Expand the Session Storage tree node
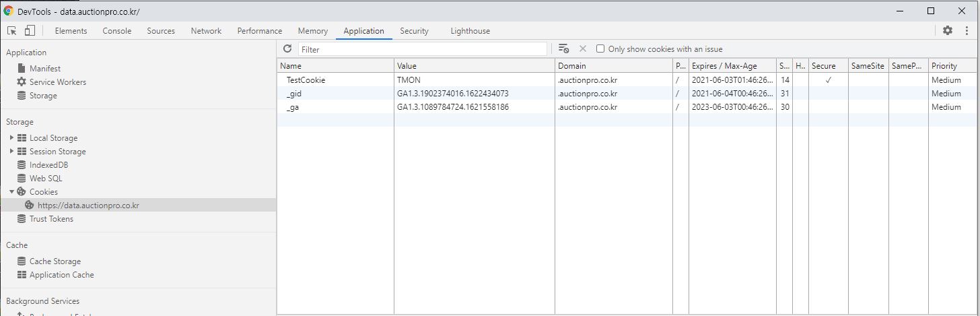This screenshot has width=980, height=316. [x=11, y=152]
